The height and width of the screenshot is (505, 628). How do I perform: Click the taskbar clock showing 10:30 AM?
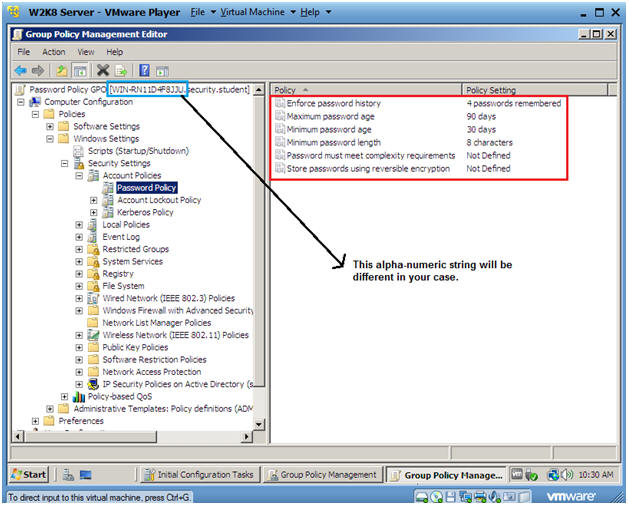596,475
